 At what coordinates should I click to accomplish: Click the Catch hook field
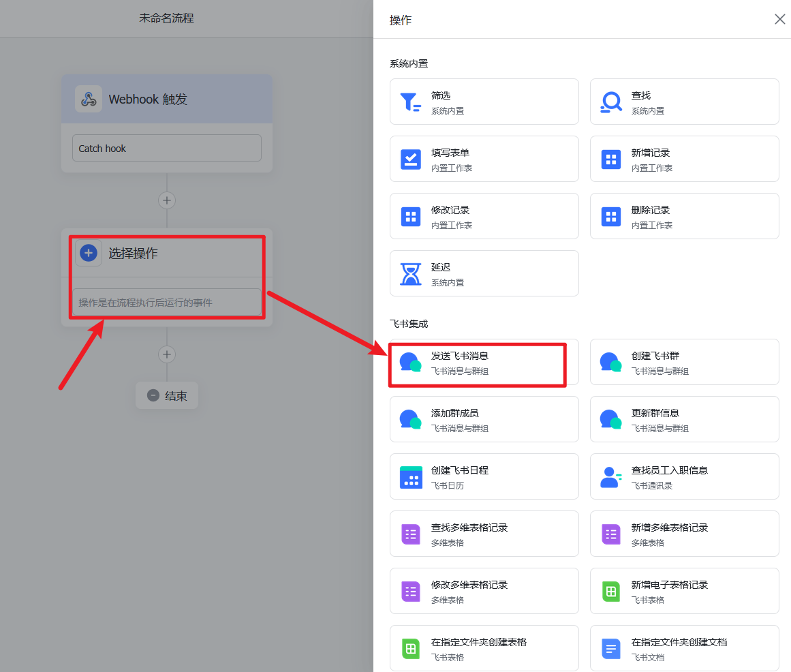(167, 148)
